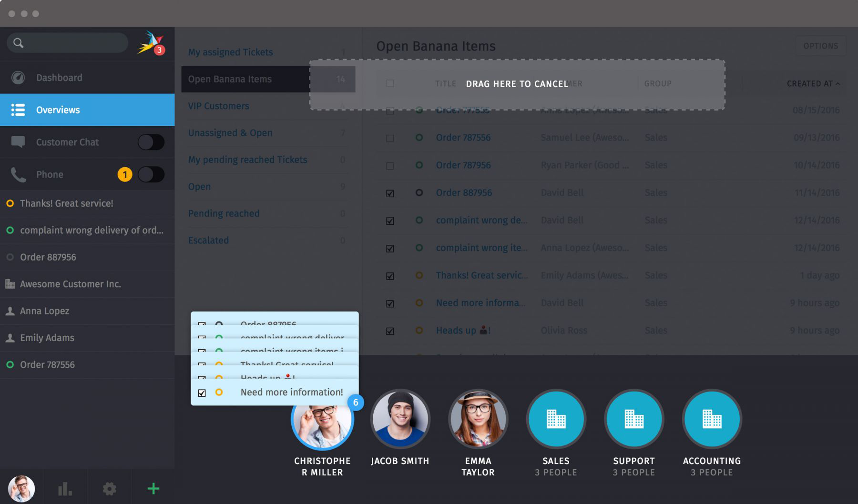Uncheck the 'Need more informa...' row checkbox
This screenshot has width=858, height=504.
click(390, 303)
